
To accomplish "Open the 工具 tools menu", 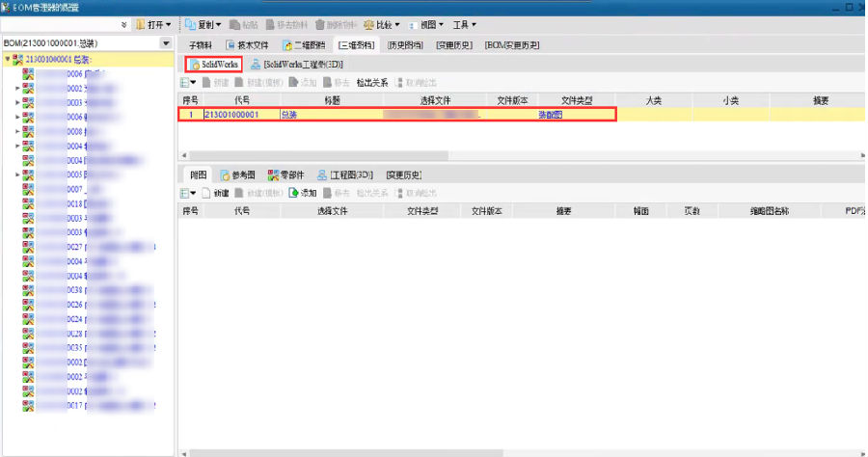I will click(x=465, y=24).
